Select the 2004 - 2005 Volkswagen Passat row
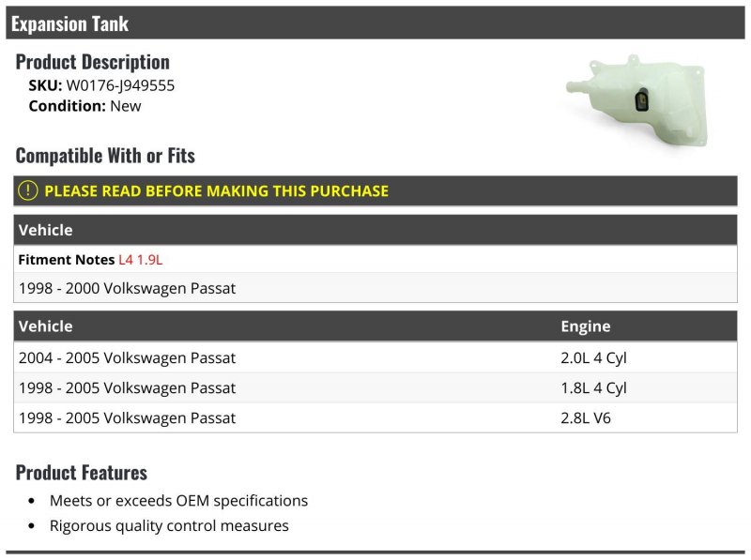 [x=375, y=357]
